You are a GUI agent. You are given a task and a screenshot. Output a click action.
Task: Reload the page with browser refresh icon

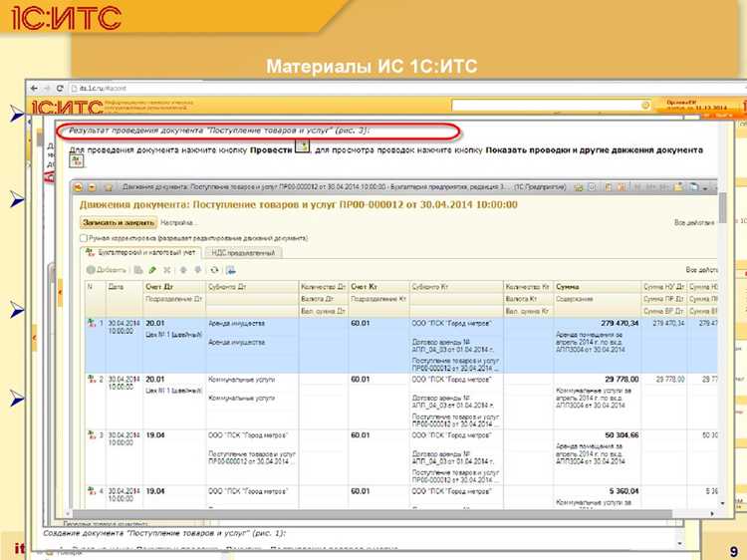tap(60, 89)
